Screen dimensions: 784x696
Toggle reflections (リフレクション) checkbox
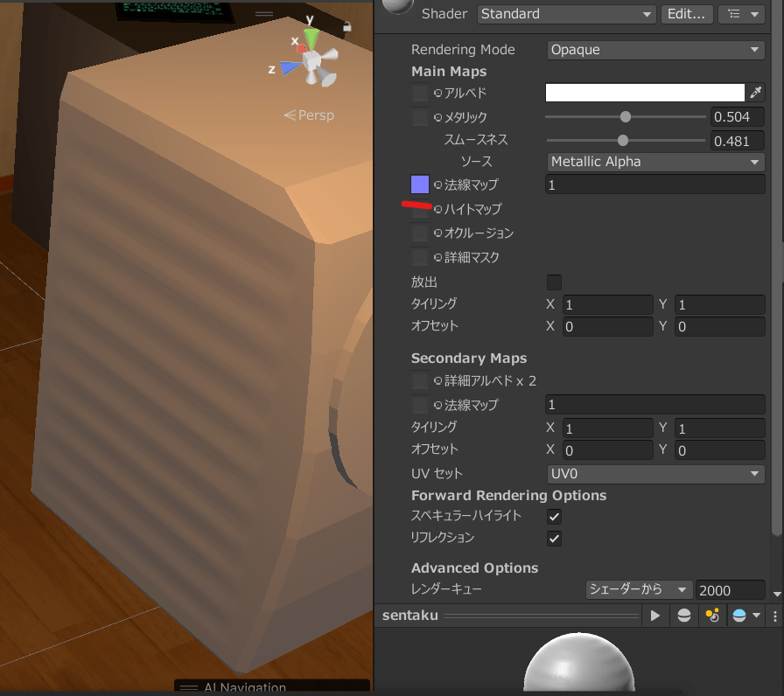[554, 538]
